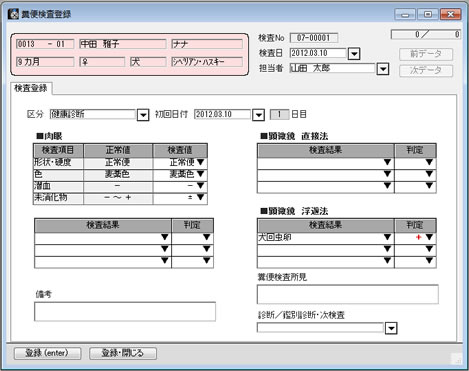This screenshot has width=469, height=371.
Task: Click the 次データ button
Action: pyautogui.click(x=426, y=71)
